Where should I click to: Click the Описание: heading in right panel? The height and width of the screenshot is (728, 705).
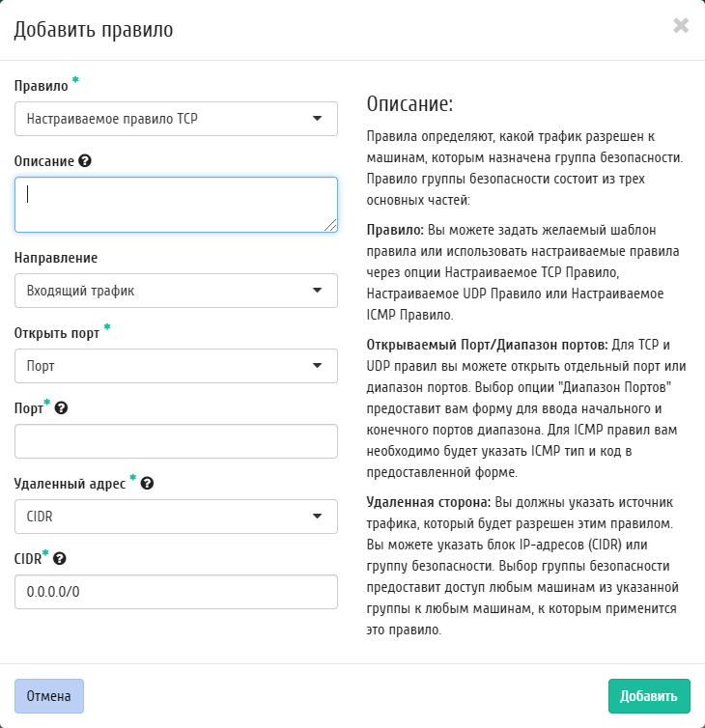(x=409, y=103)
